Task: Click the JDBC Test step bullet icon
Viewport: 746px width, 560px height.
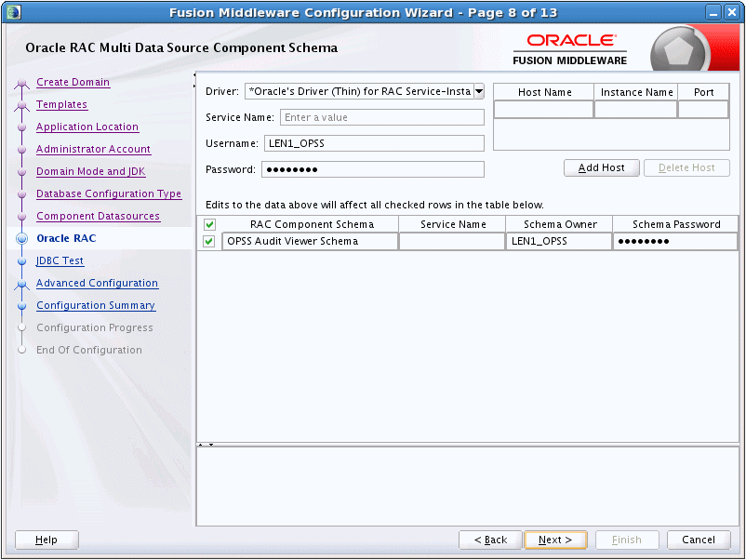Action: 22,261
